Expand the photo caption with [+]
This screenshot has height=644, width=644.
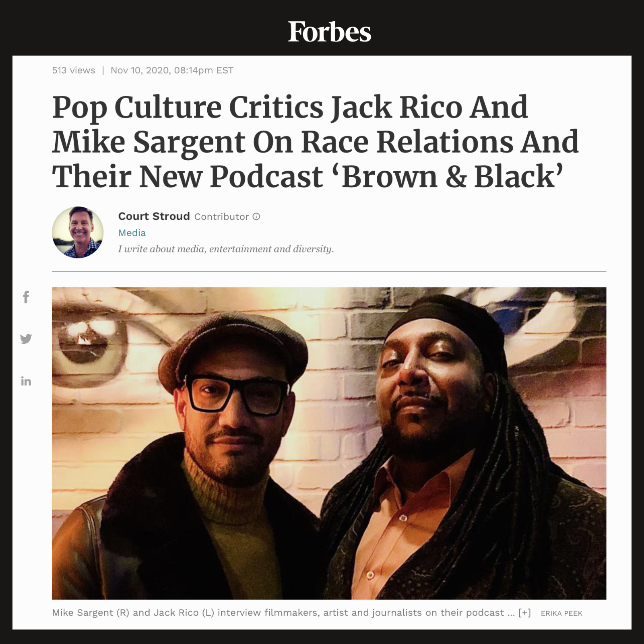pos(524,613)
